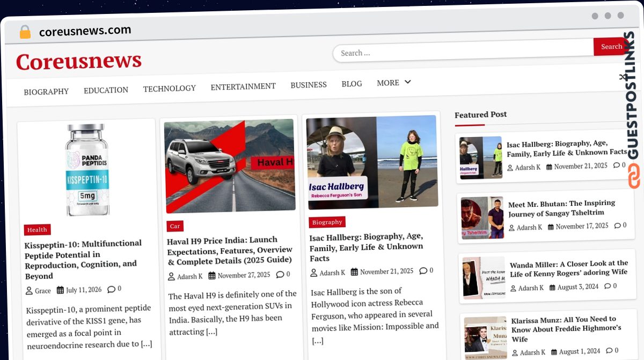Image resolution: width=644 pixels, height=360 pixels.
Task: Click the padlock icon in address bar
Action: 25,32
